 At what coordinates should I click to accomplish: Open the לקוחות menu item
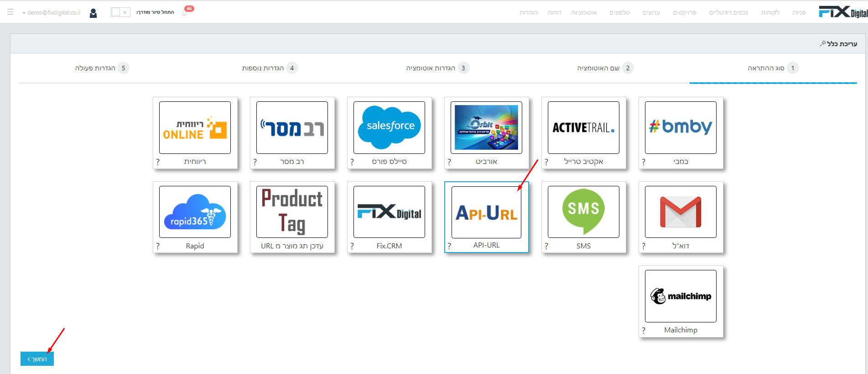point(770,12)
